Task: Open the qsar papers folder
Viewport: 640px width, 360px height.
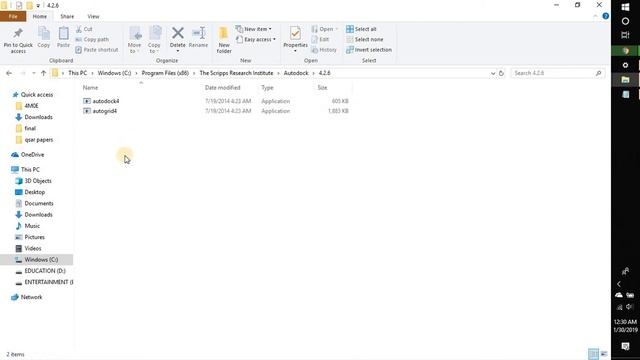Action: tap(39, 140)
